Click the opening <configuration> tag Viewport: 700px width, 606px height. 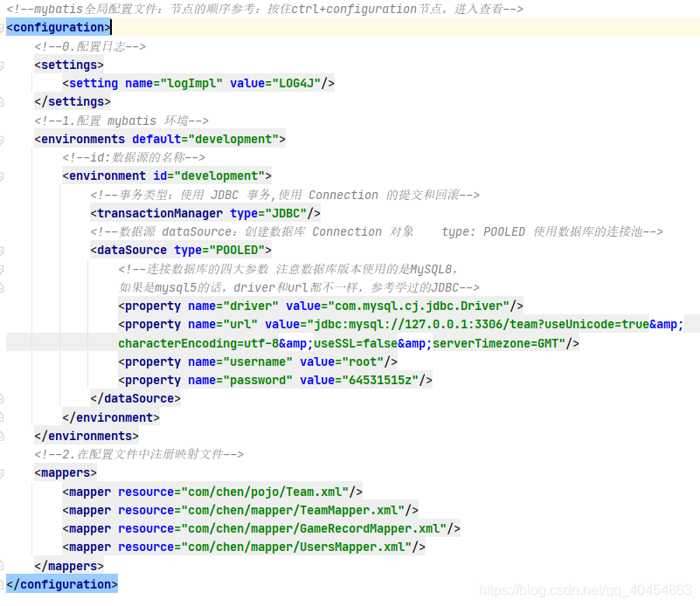coord(59,28)
